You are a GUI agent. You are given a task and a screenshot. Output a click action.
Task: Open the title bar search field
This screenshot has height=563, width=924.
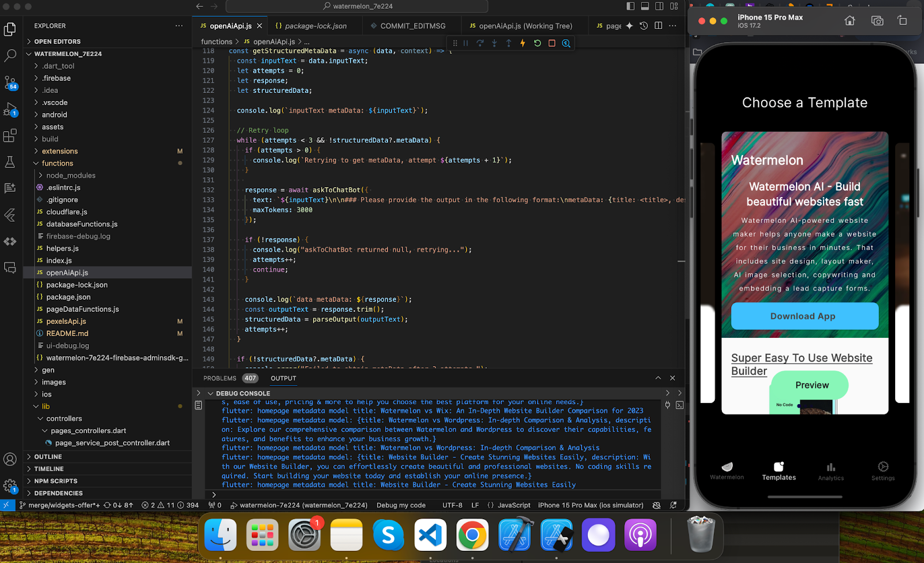pyautogui.click(x=356, y=6)
